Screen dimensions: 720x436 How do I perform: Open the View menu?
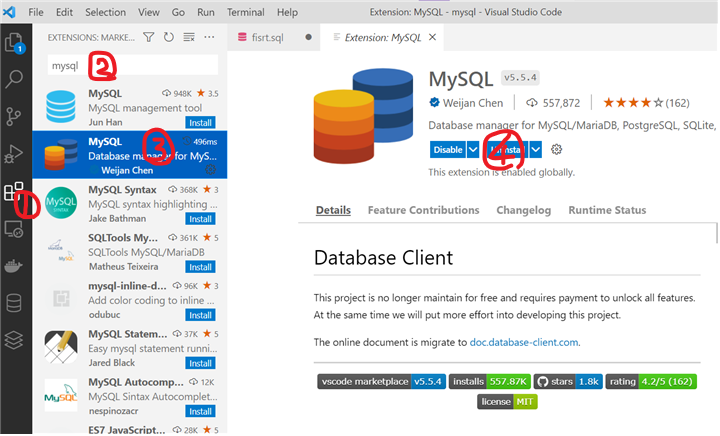point(149,12)
